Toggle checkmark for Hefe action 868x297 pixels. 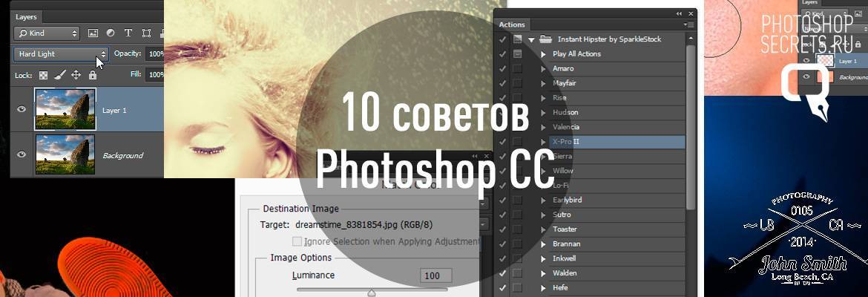(503, 287)
